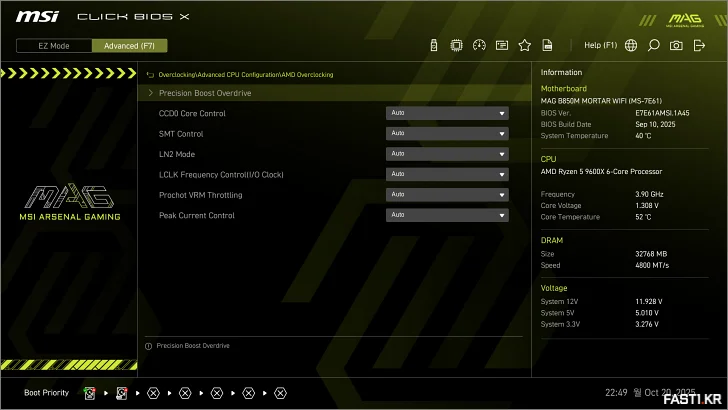Take screenshot with the camera icon

tap(676, 46)
